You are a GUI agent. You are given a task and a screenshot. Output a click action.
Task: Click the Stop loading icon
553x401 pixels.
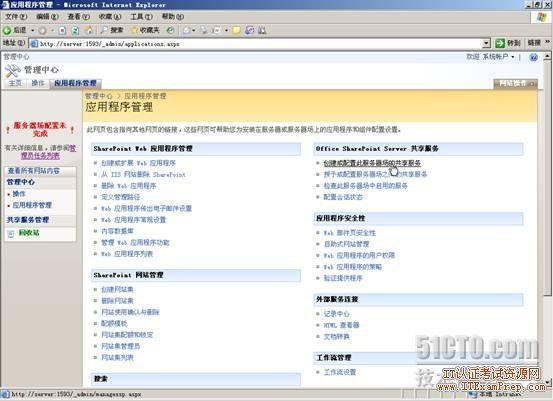coord(62,31)
